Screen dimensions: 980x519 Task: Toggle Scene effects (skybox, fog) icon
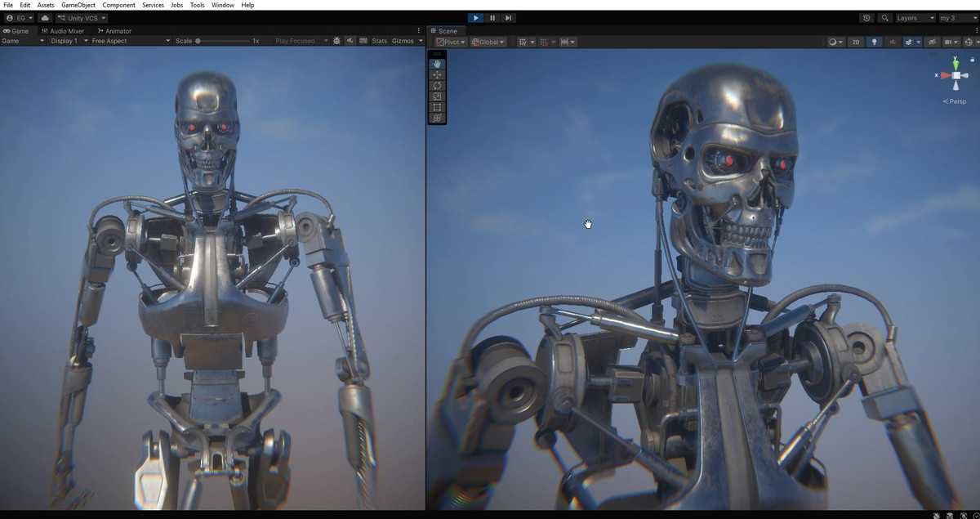tap(908, 42)
